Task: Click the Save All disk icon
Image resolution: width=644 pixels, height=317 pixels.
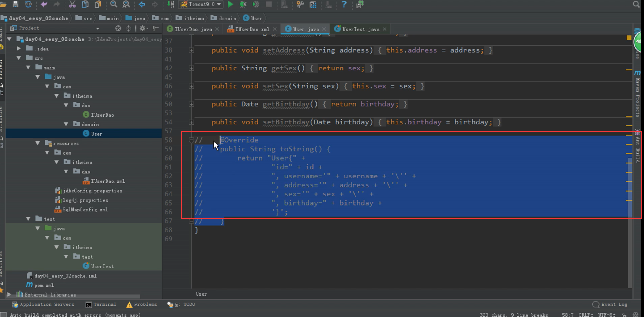Action: [x=16, y=4]
